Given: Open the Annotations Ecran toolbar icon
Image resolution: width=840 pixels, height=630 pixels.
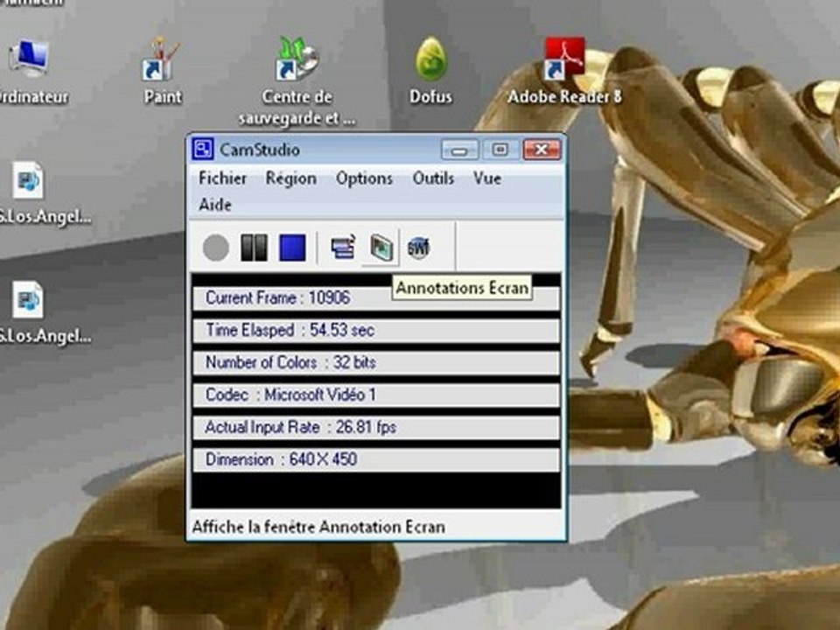Looking at the screenshot, I should 381,248.
